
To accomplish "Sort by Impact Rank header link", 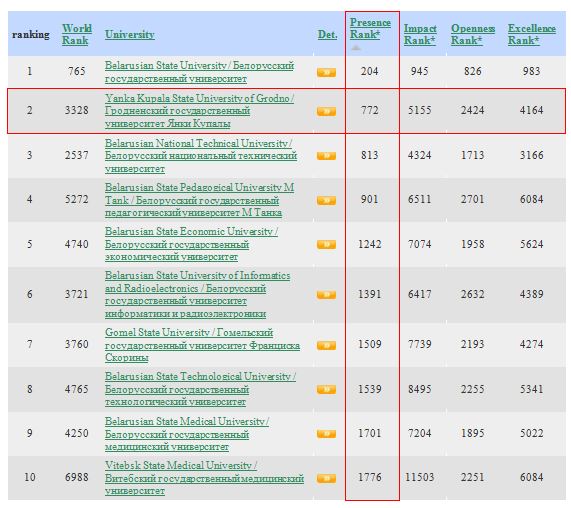I will [x=420, y=34].
